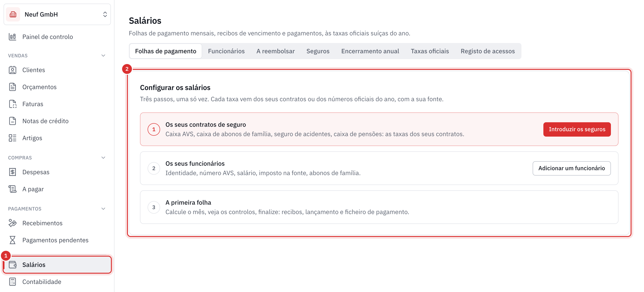644x292 pixels.
Task: Click the Contabilidade calculator icon
Action: point(13,282)
